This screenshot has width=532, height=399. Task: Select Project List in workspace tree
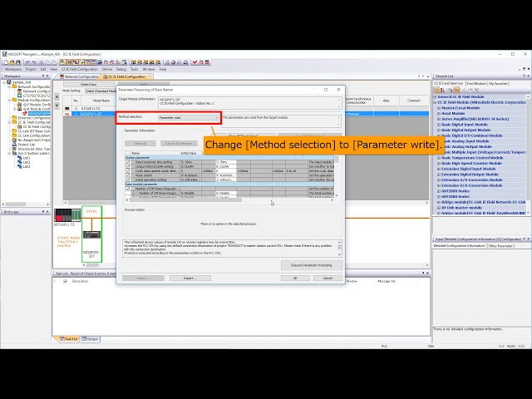pos(27,144)
